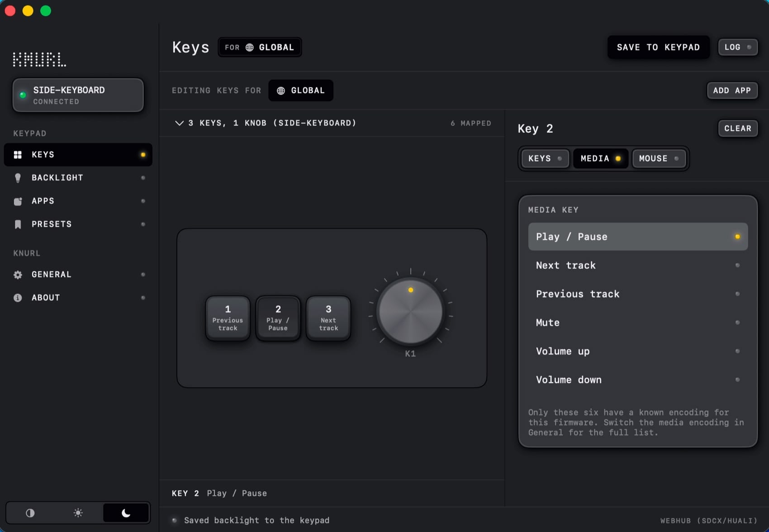Click the green fullscreen window button
This screenshot has width=769, height=532.
(x=46, y=10)
